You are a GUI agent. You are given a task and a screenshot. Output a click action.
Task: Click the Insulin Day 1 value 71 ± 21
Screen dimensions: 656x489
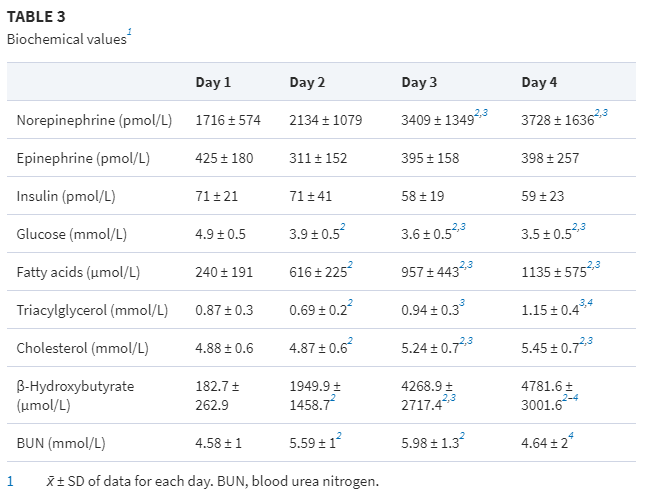pyautogui.click(x=217, y=196)
